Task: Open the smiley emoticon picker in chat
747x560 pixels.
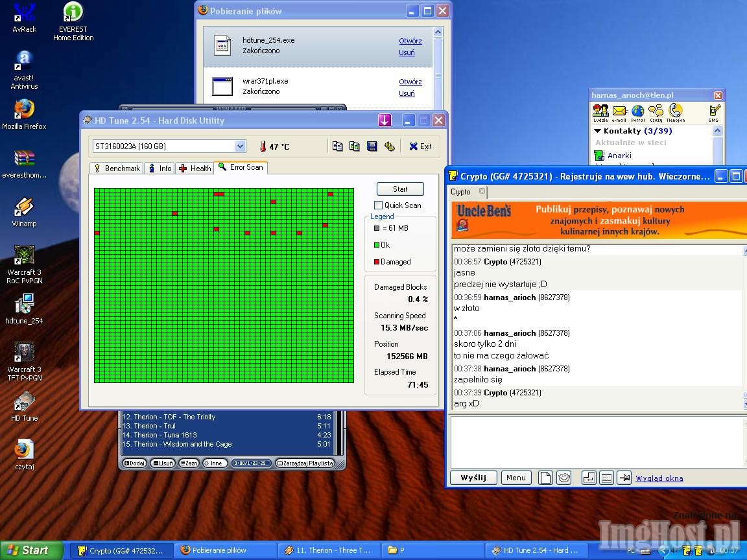Action: [x=564, y=478]
